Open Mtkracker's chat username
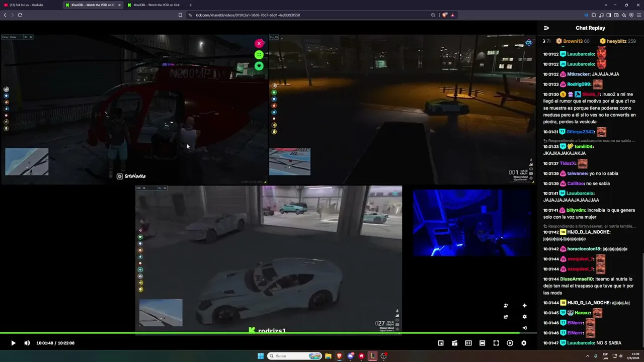Image resolution: width=644 pixels, height=362 pixels. click(578, 74)
